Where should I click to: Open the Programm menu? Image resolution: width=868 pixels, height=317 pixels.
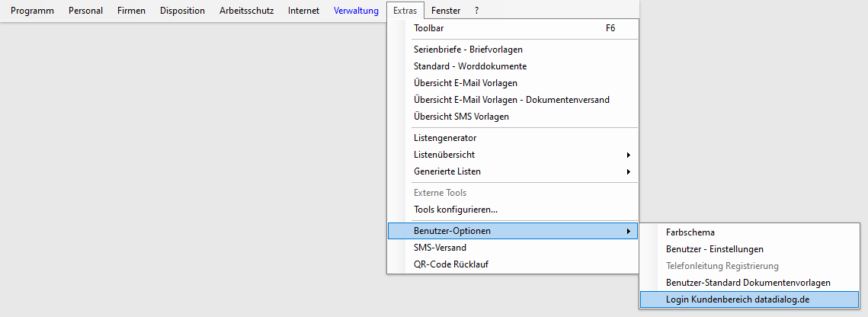[x=32, y=11]
